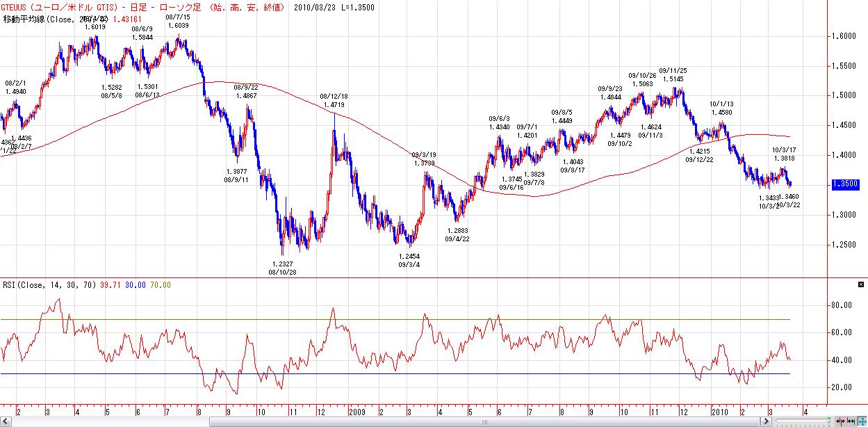Click the date label 10/1/13
This screenshot has width=868, height=427.
(x=721, y=104)
